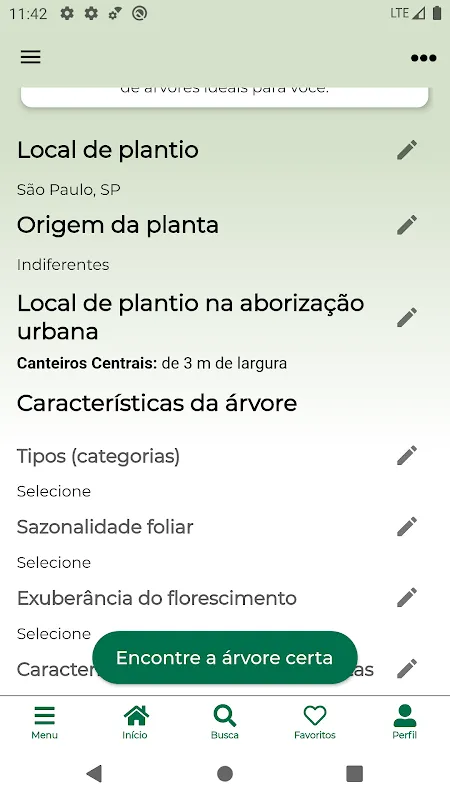Edit Local de plantio na aborização urbana
This screenshot has height=800, width=450.
[407, 317]
